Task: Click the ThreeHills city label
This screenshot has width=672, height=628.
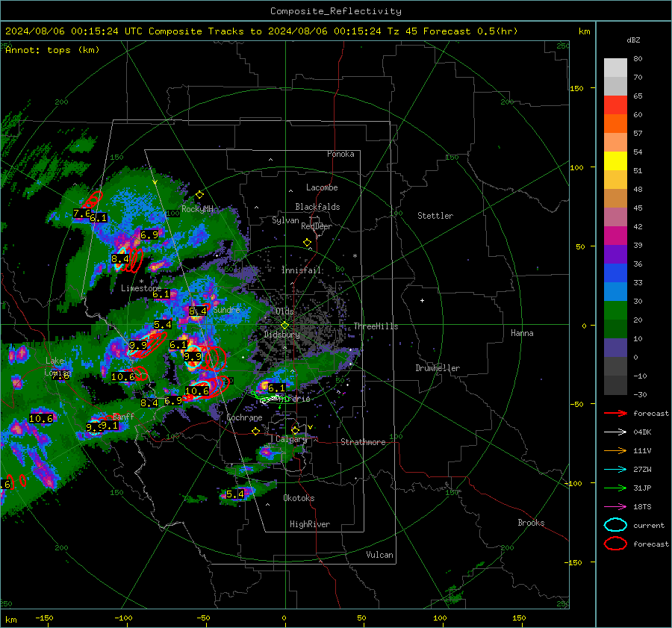Action: (x=376, y=326)
